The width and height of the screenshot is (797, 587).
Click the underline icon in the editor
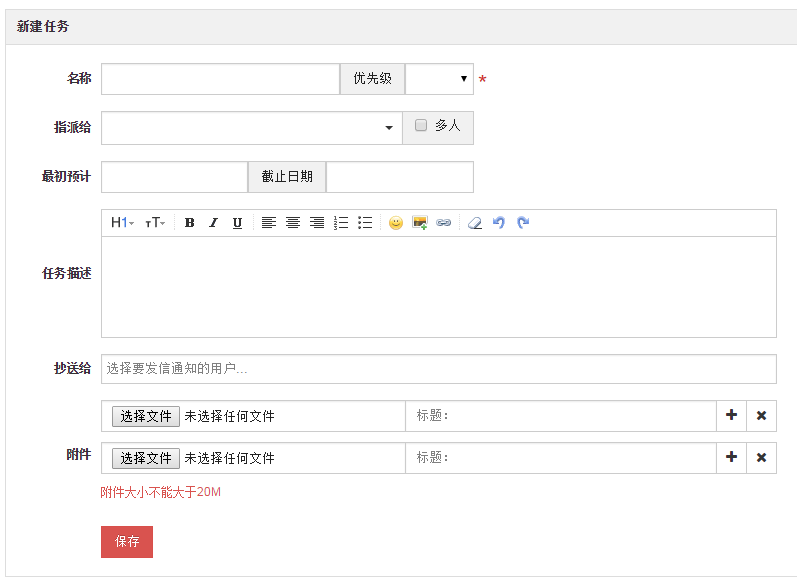tap(237, 223)
